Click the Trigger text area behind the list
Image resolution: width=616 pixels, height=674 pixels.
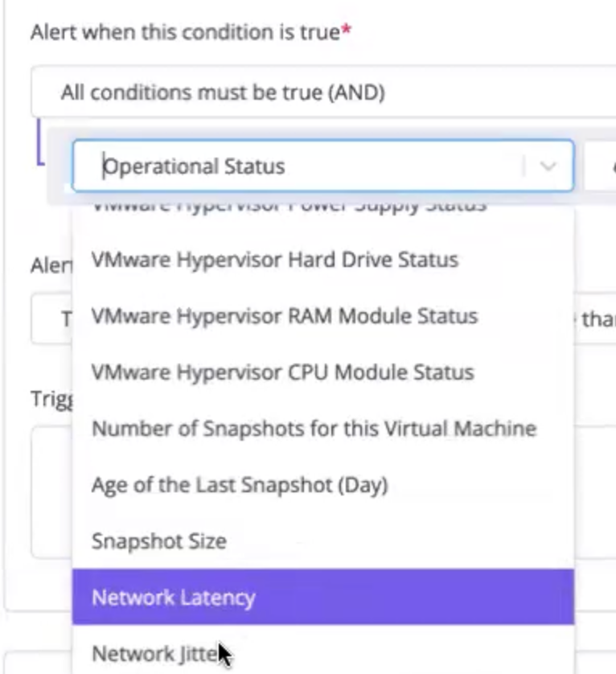coord(51,492)
